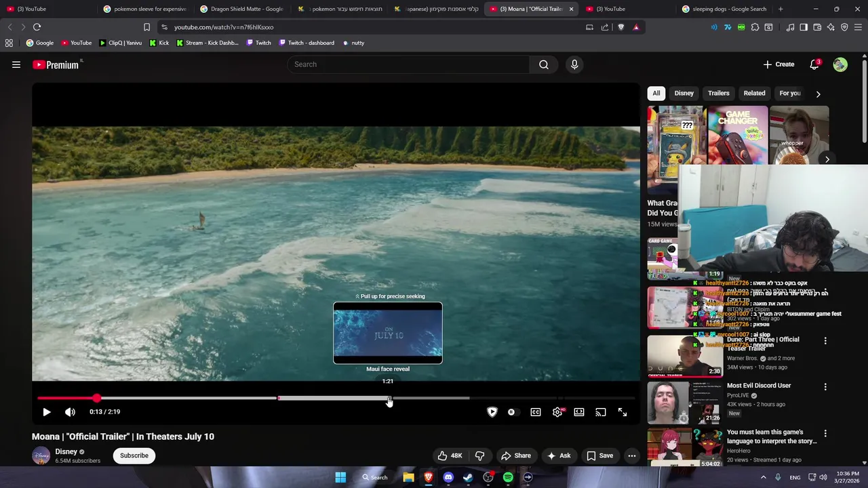This screenshot has width=868, height=488.
Task: Advance shorts shelf with next arrow
Action: (x=827, y=159)
